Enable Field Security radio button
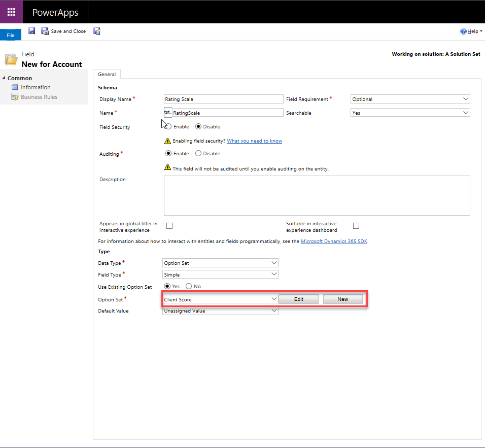The height and width of the screenshot is (448, 485). point(168,127)
